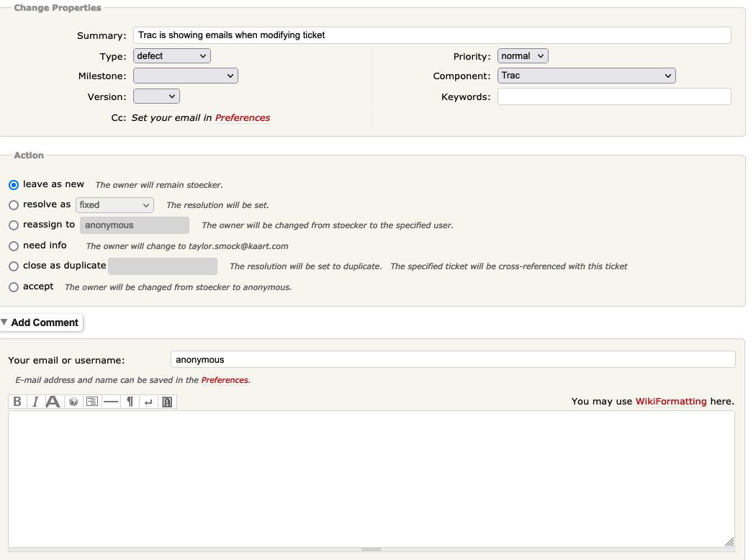The height and width of the screenshot is (560, 756).
Task: Select the 'need info' action
Action: [x=14, y=246]
